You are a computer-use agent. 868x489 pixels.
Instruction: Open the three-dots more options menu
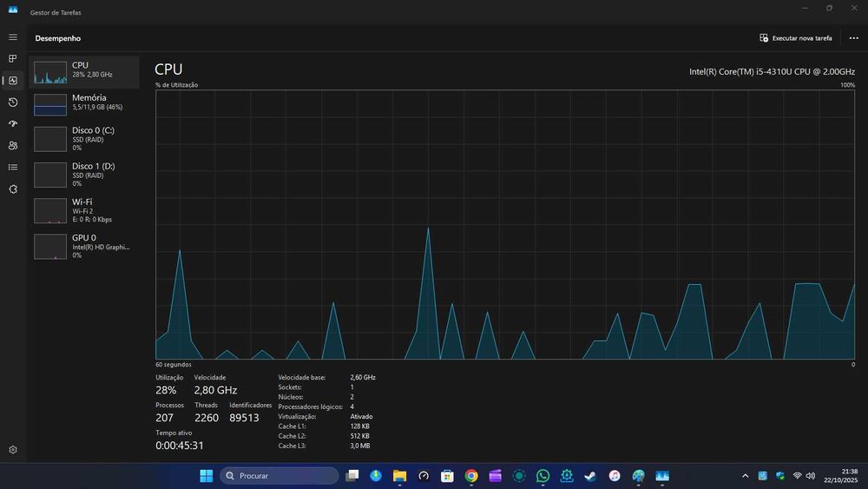tap(853, 38)
